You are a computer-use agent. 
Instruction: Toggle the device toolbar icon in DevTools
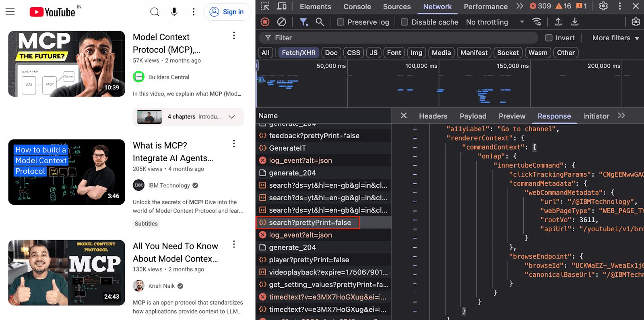[282, 6]
